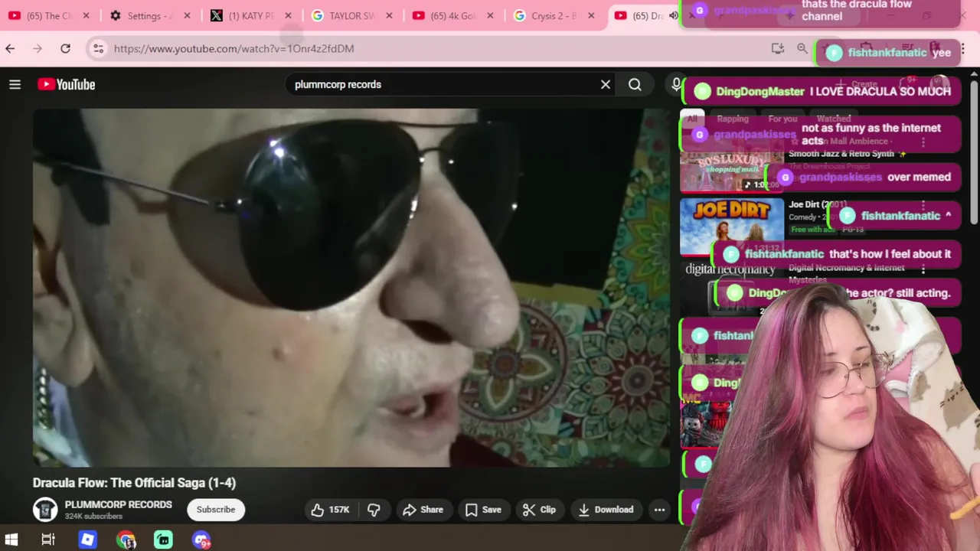The image size is (980, 551).
Task: Open options menu for Digital Necromancy video
Action: click(923, 269)
